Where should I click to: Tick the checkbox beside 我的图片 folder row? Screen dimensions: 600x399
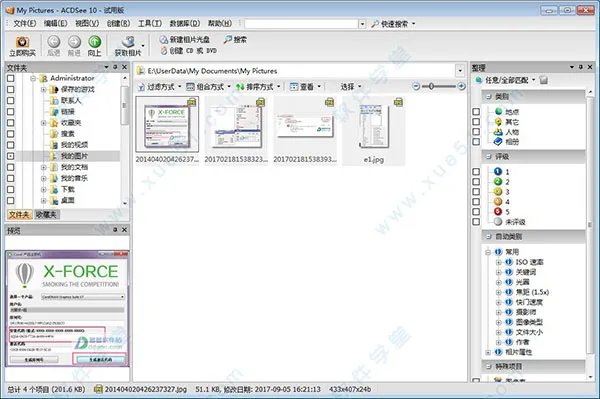pyautogui.click(x=11, y=156)
